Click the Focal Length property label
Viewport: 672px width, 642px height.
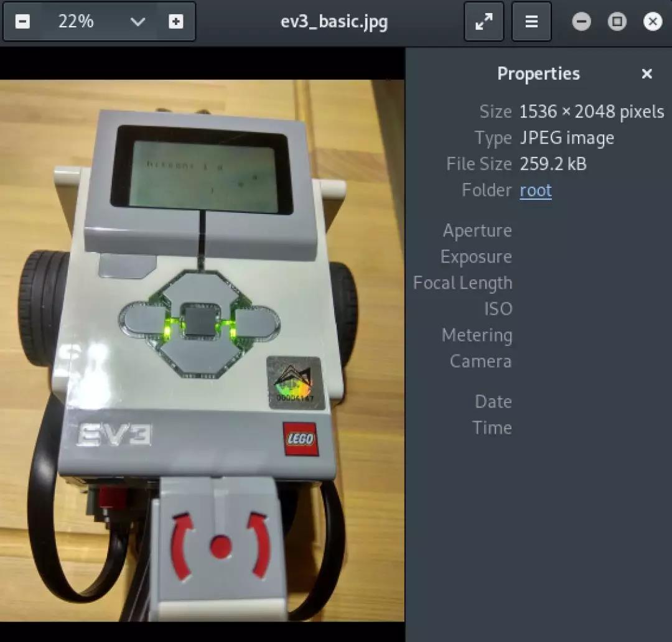(463, 283)
